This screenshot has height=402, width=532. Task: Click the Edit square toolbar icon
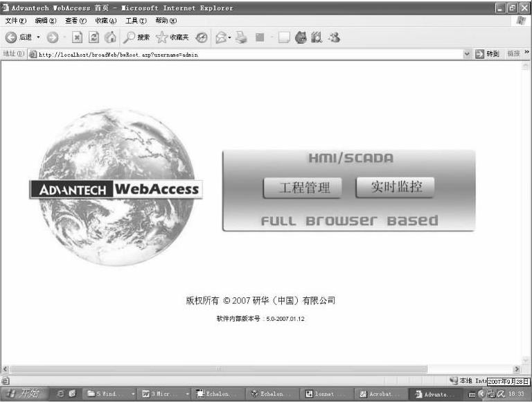260,37
